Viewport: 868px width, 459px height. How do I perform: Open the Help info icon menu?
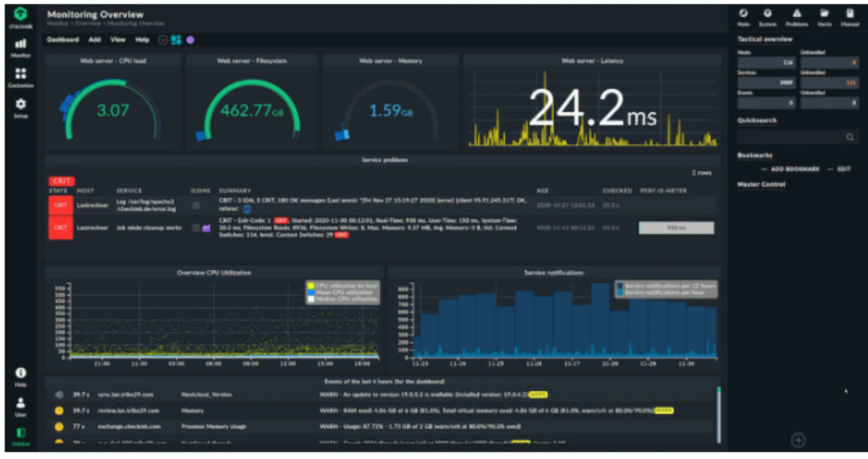(20, 377)
